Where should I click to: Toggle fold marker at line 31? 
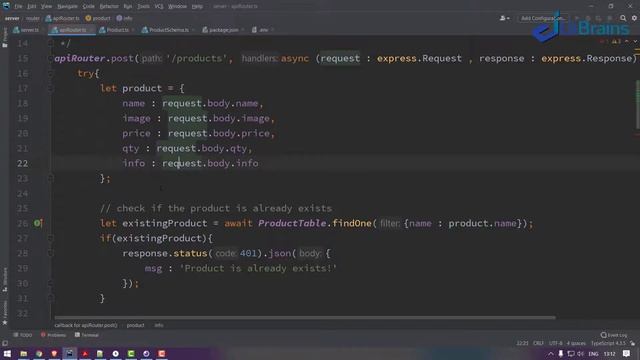[x=51, y=298]
